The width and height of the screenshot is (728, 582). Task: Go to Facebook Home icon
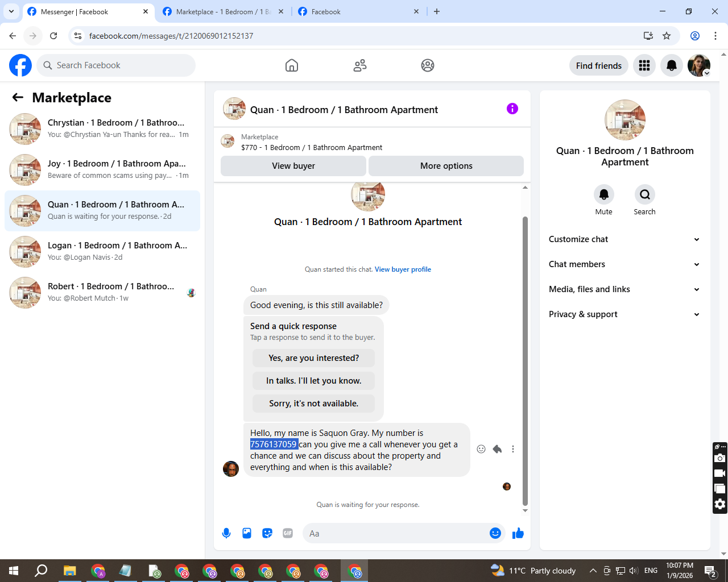coord(292,65)
